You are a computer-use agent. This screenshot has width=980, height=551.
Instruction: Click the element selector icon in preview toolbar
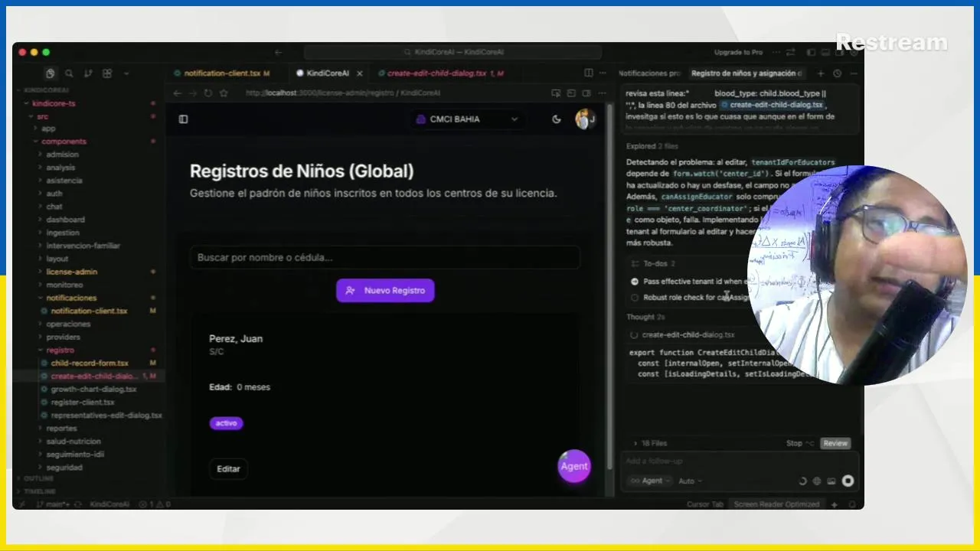(556, 93)
